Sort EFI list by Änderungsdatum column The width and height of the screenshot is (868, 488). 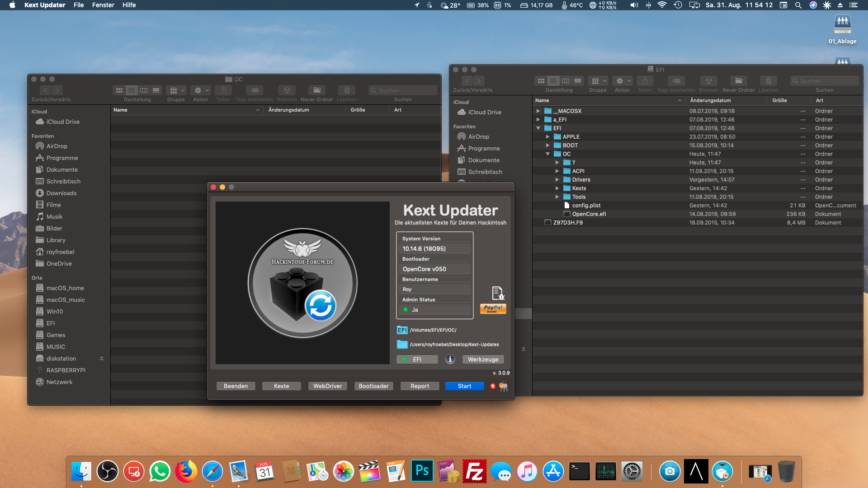(710, 100)
